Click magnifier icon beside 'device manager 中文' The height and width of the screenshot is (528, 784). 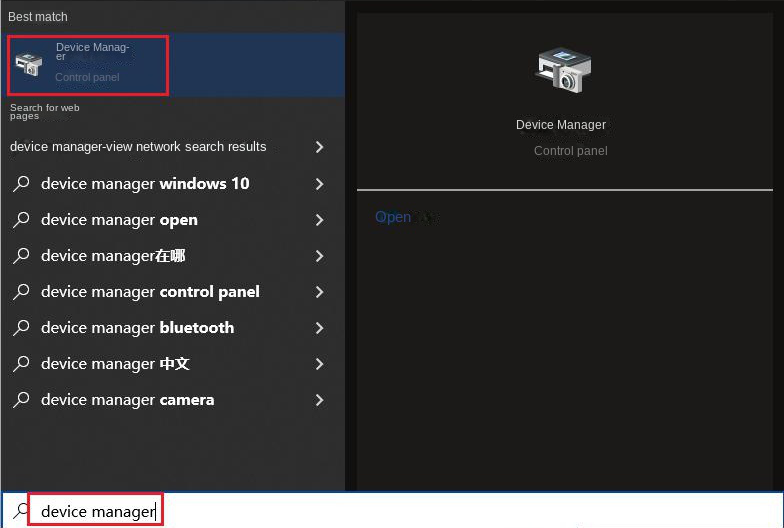pyautogui.click(x=21, y=364)
